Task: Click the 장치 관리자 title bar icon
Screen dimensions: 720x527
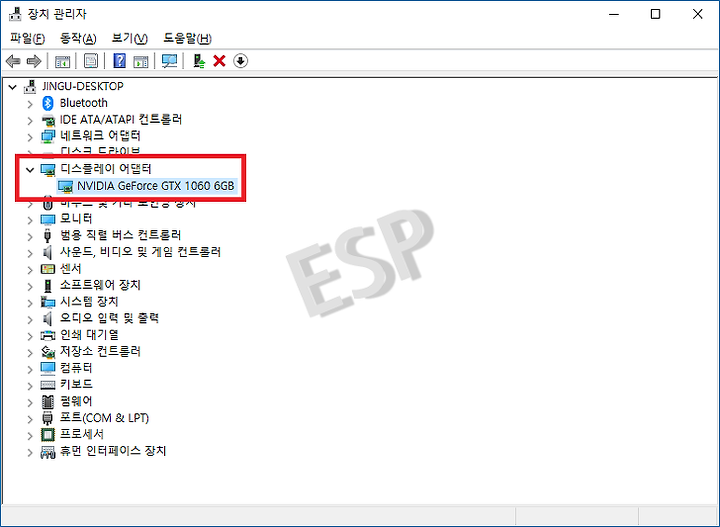Action: (x=15, y=14)
